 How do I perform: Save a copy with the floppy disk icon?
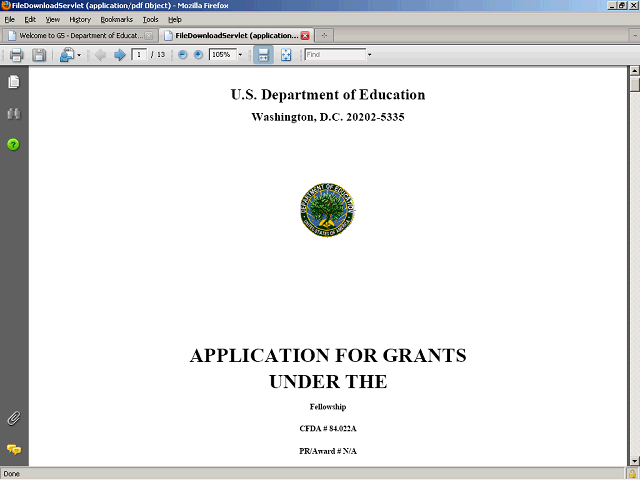[x=39, y=55]
